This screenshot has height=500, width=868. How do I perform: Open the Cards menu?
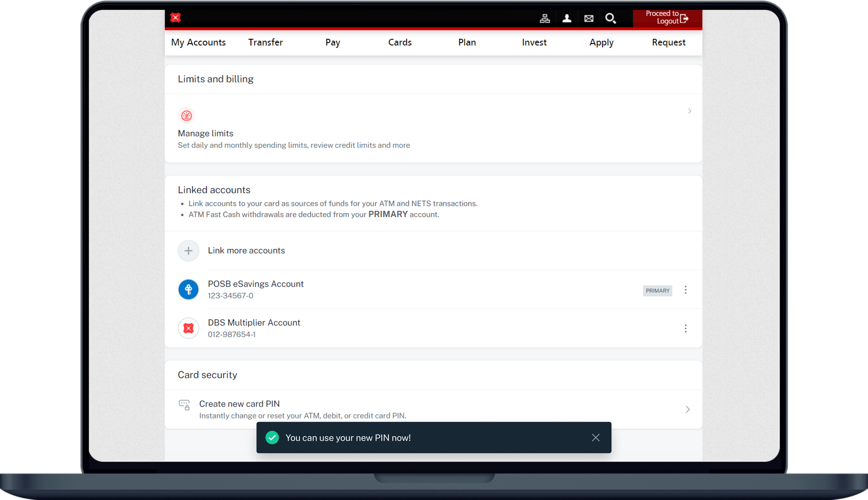pyautogui.click(x=400, y=42)
